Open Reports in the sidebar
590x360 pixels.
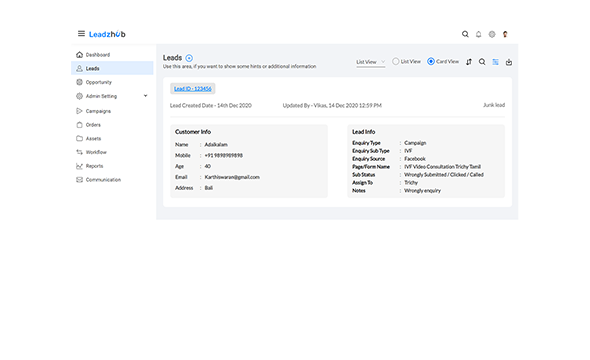point(94,166)
